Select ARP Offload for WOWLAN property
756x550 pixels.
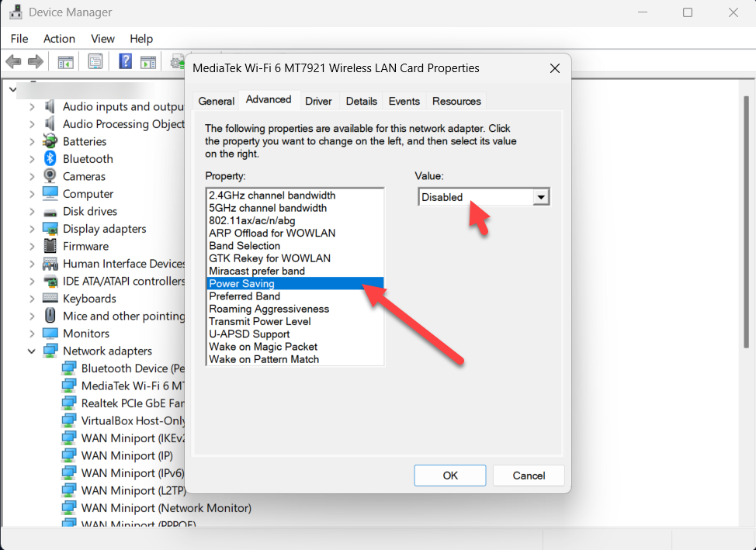click(295, 233)
